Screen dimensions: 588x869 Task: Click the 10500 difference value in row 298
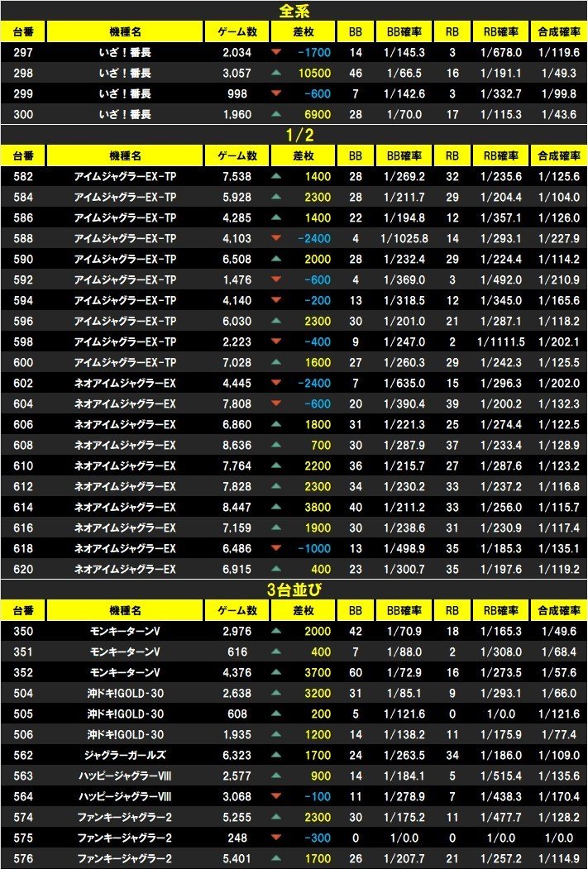coord(314,73)
